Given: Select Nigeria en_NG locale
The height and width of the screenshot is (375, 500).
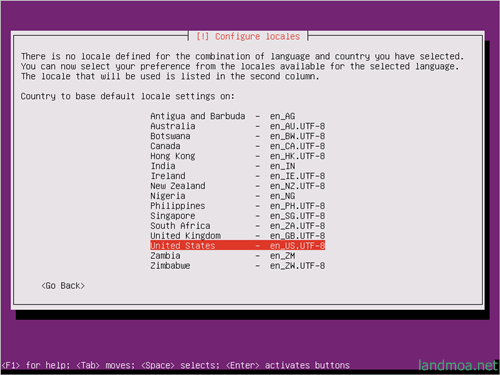Looking at the screenshot, I should (237, 196).
